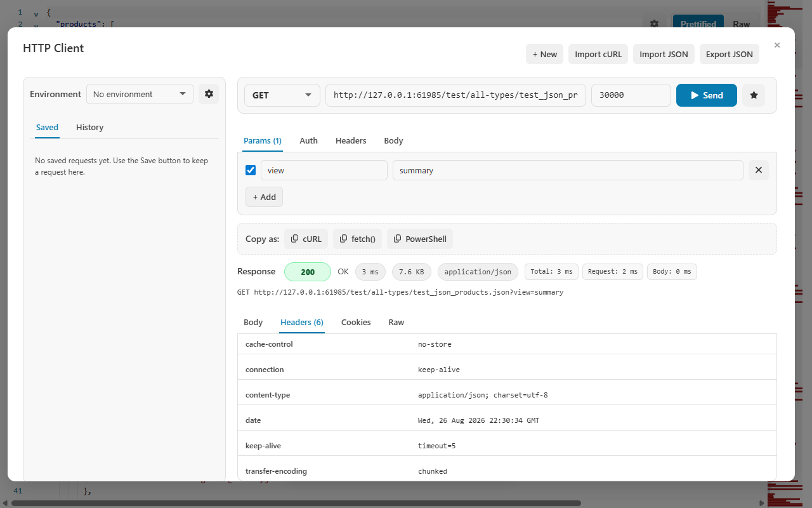Open the Cookies response tab

(356, 322)
